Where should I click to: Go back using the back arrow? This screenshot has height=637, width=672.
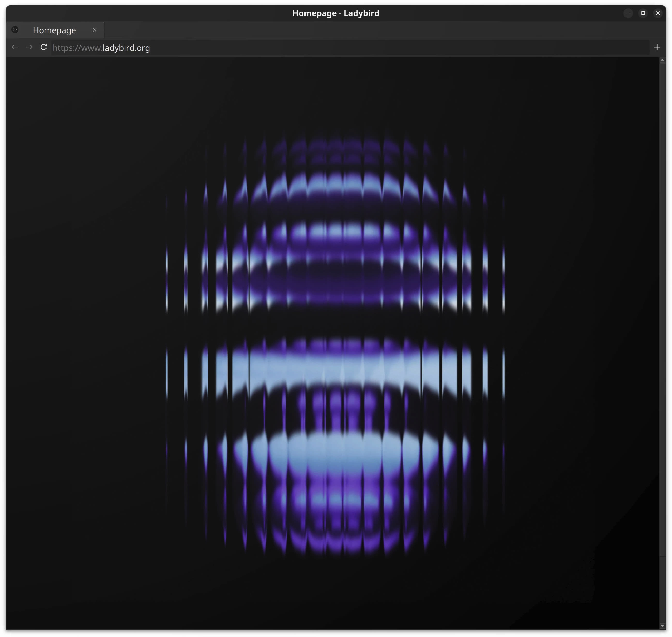15,47
